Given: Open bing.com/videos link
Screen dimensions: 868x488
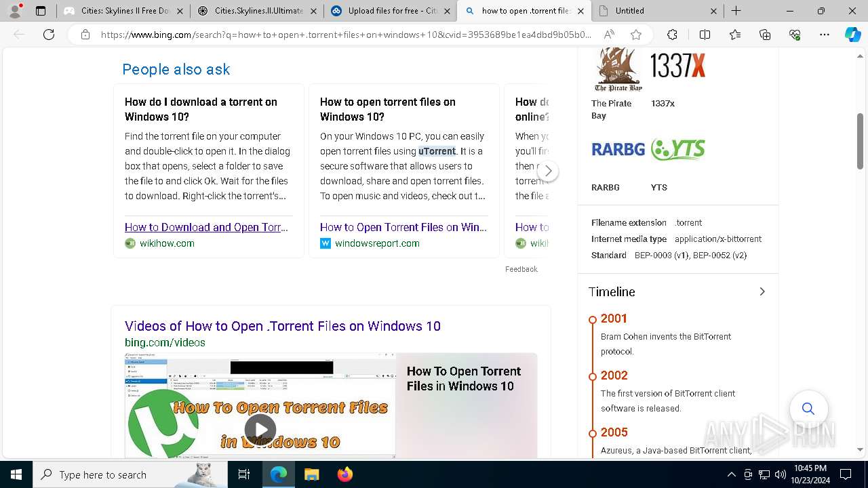Looking at the screenshot, I should point(165,343).
